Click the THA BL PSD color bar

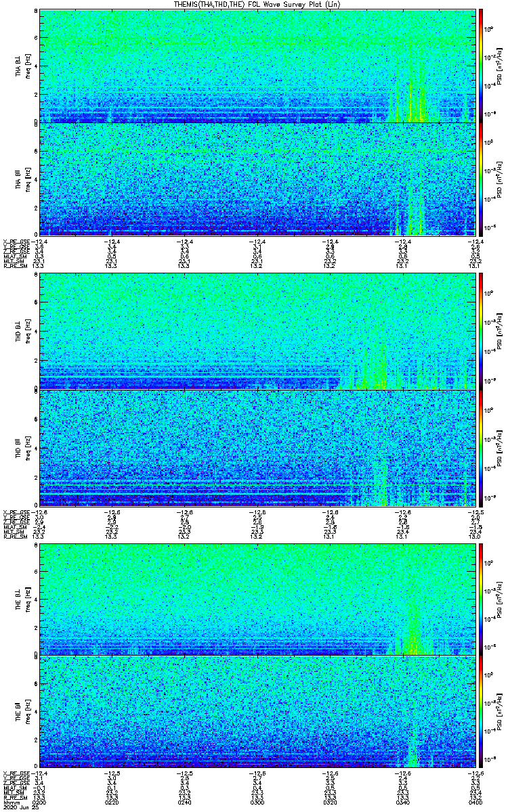[482, 66]
